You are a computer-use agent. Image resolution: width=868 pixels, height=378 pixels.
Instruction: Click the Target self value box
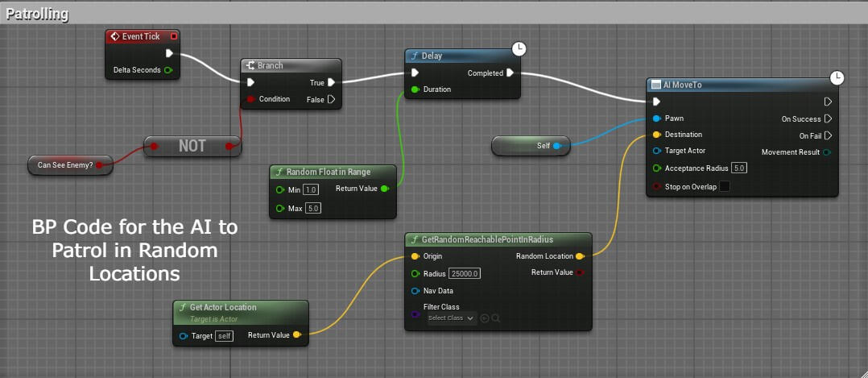[224, 336]
